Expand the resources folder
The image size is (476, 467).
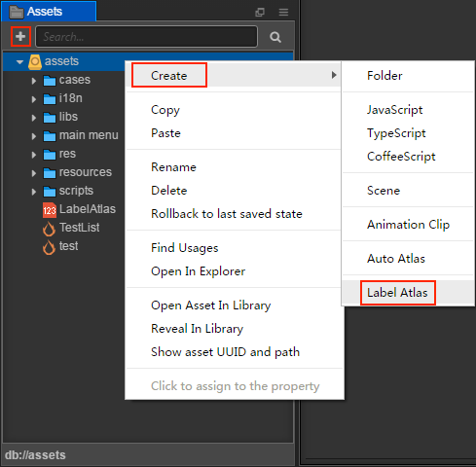point(34,173)
